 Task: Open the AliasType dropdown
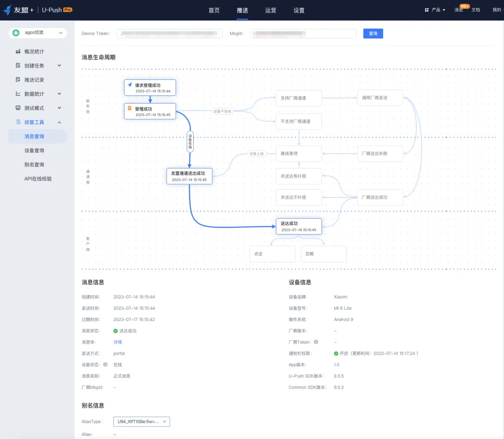[141, 421]
